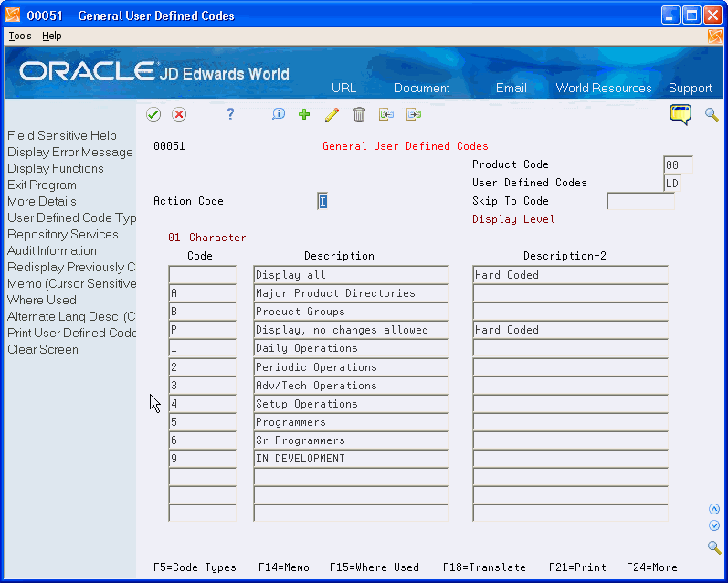The width and height of the screenshot is (728, 583).
Task: Open the Help menu
Action: pyautogui.click(x=51, y=36)
